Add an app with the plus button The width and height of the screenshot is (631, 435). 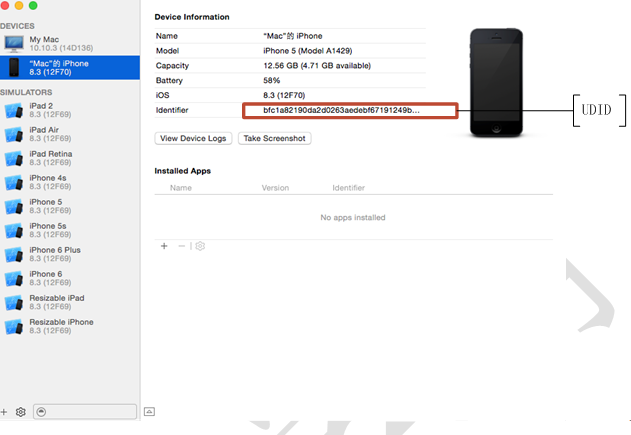164,246
